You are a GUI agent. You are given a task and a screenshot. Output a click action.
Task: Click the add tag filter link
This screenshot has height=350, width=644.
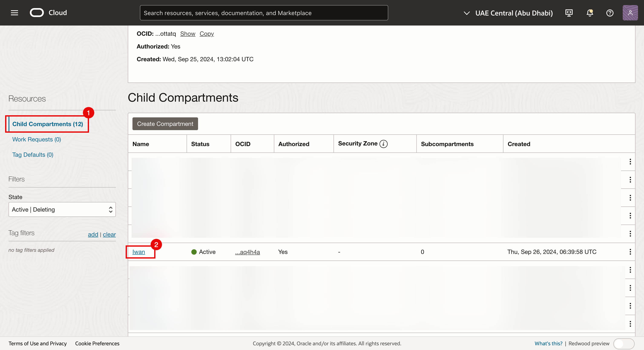(93, 234)
